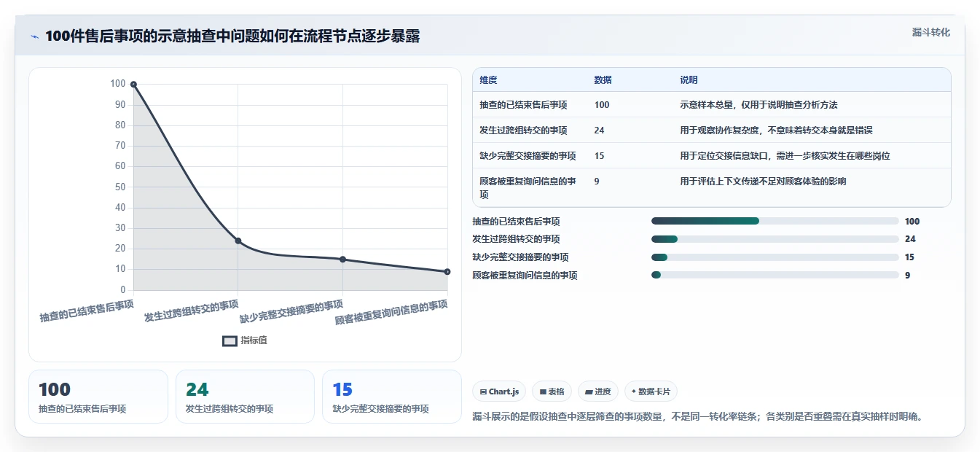Click progress bar for 缺少完整交接摘要的事项
The image size is (980, 452).
coord(775,257)
